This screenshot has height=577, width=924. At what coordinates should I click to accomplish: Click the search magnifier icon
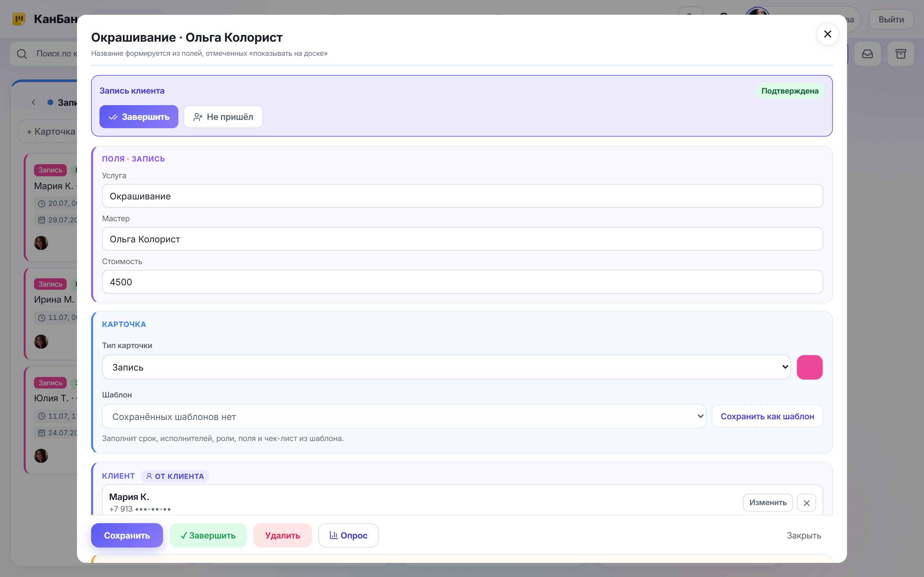pyautogui.click(x=22, y=54)
